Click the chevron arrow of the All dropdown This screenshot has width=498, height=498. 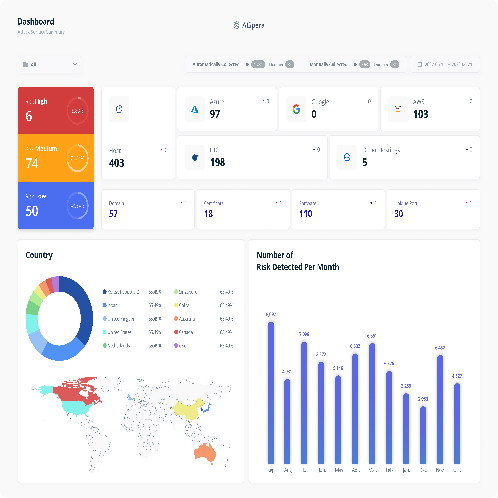75,64
